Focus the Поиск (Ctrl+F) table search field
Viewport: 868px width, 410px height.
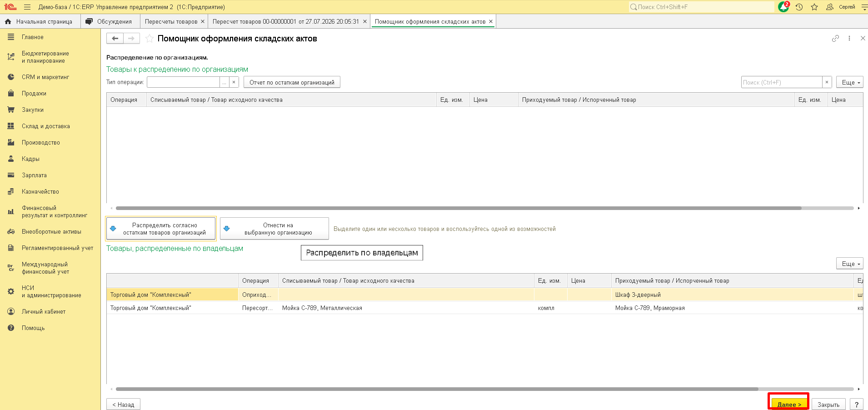(782, 82)
